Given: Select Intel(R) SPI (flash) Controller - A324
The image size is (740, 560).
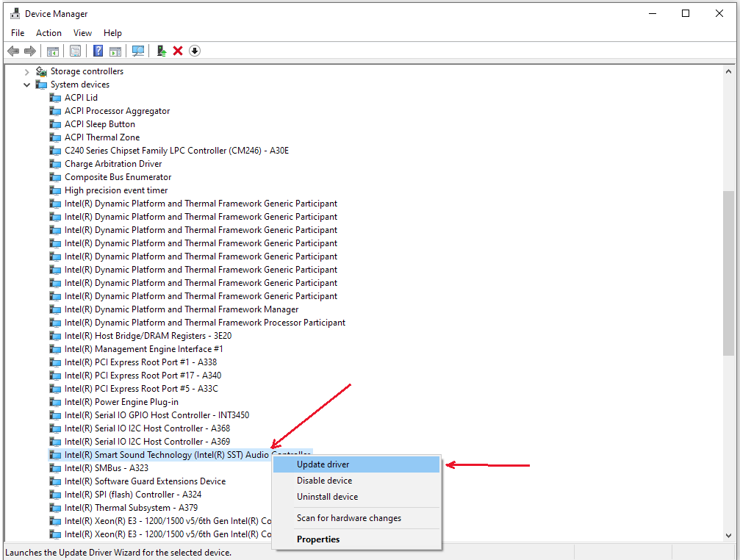Looking at the screenshot, I should coord(132,495).
